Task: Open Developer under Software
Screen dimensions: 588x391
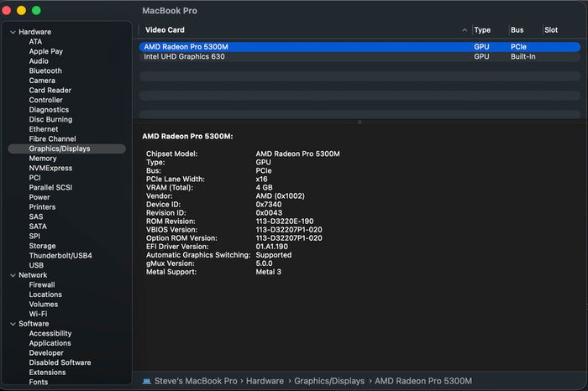Action: pos(46,353)
